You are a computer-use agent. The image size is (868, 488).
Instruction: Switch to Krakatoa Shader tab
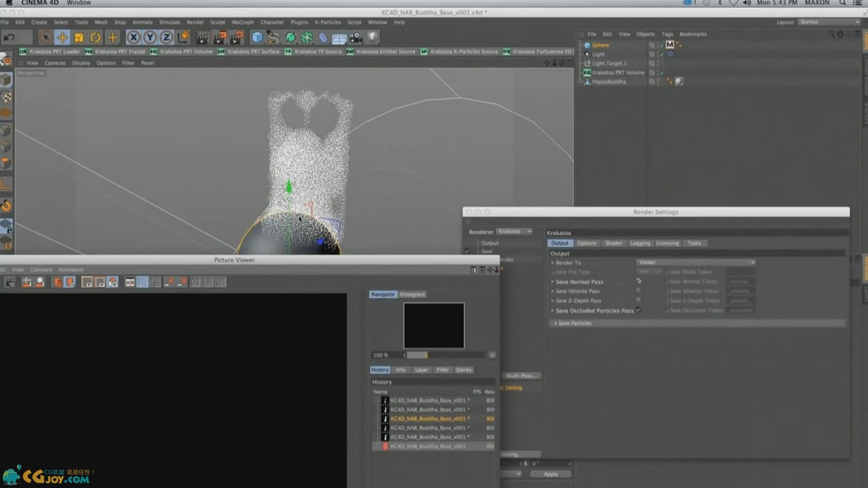(613, 244)
